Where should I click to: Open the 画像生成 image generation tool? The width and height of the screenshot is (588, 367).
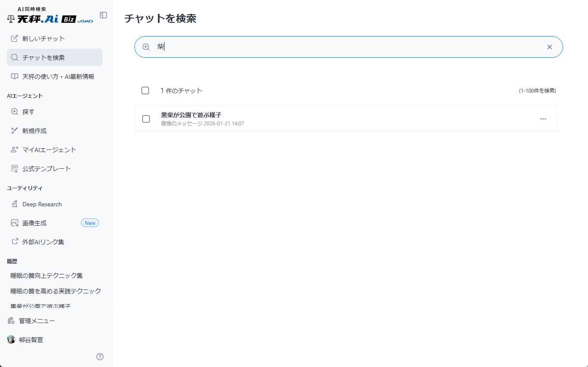35,223
